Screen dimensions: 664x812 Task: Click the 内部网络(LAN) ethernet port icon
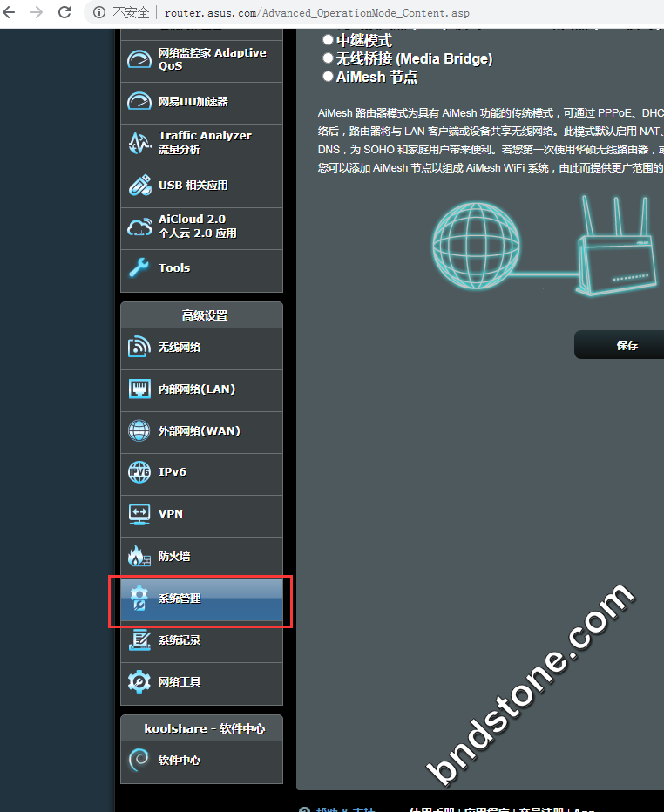pyautogui.click(x=139, y=389)
